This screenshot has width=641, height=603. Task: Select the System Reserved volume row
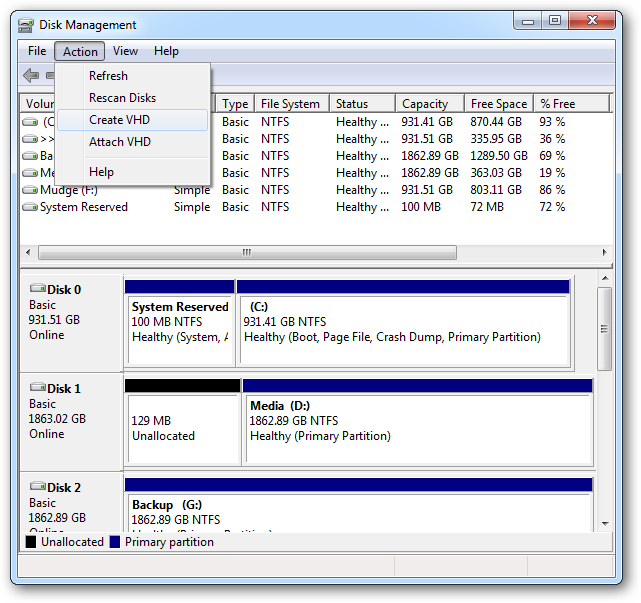pyautogui.click(x=317, y=207)
